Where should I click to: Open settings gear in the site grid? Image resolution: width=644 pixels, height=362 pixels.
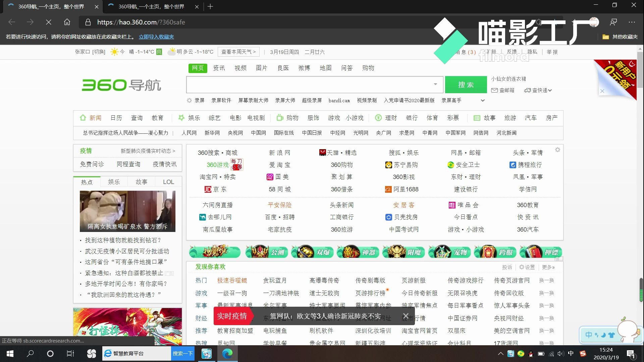pyautogui.click(x=557, y=150)
